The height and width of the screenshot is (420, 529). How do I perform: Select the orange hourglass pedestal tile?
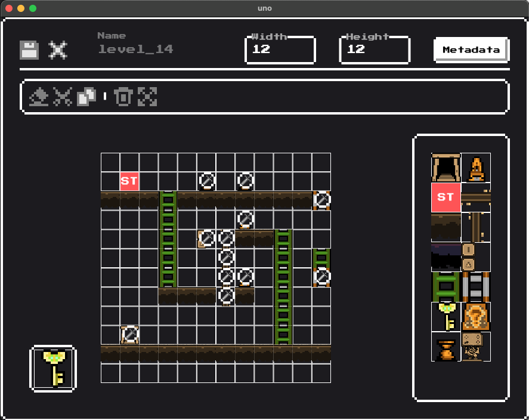pos(446,347)
